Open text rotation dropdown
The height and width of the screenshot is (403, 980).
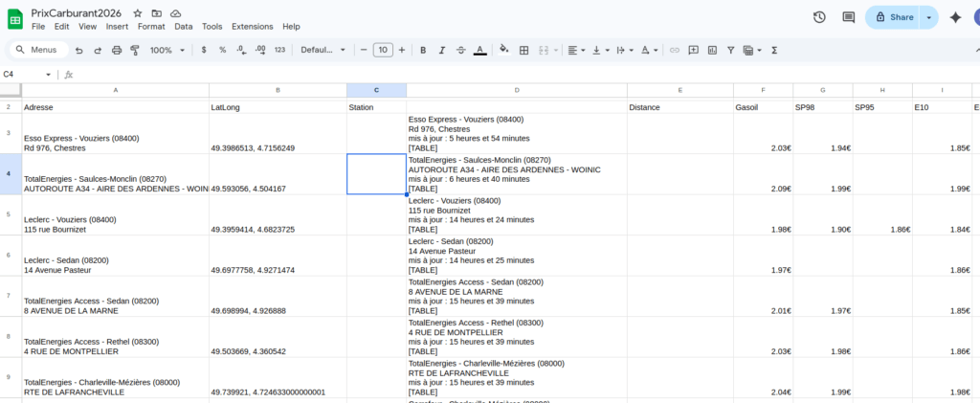pos(650,50)
